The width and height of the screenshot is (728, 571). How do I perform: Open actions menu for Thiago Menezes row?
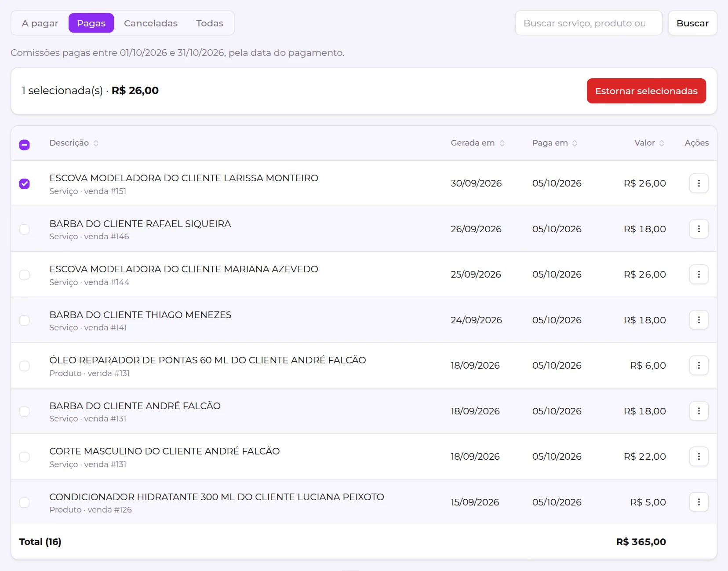point(699,320)
